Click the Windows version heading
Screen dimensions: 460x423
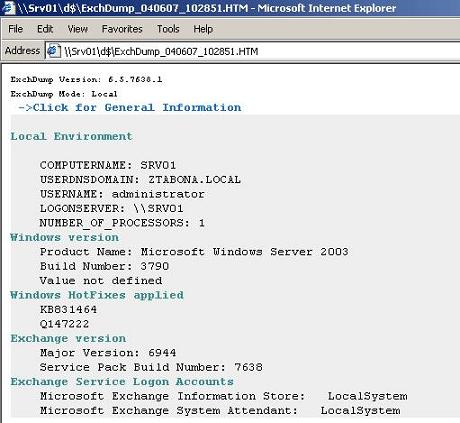(64, 237)
